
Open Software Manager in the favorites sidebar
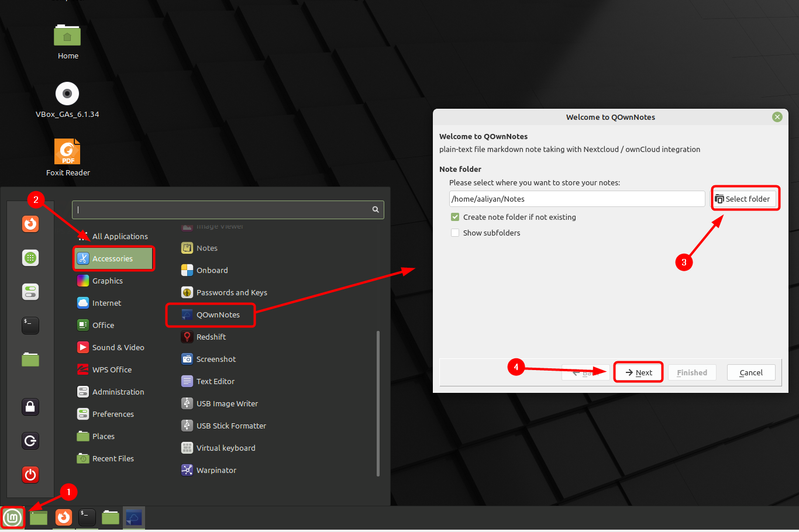click(x=30, y=258)
